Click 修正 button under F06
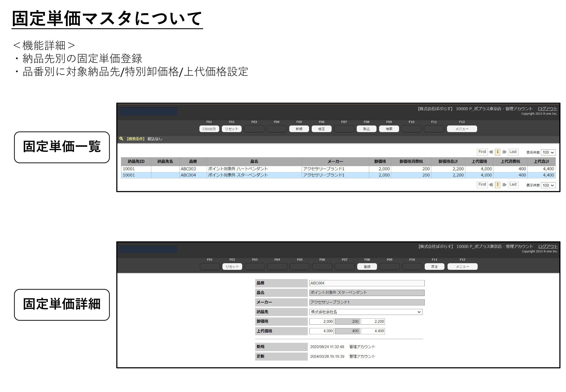 coord(321,129)
